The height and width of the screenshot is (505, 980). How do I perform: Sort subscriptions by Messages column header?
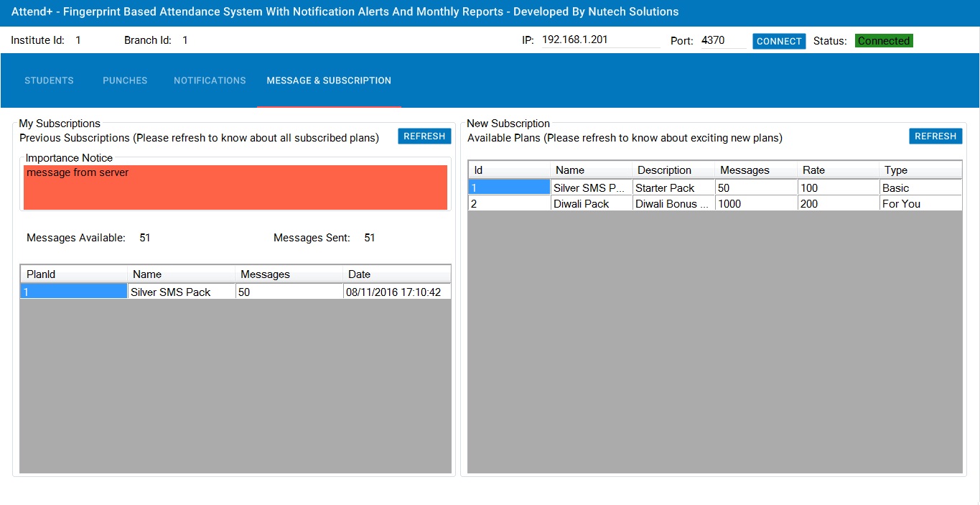[x=289, y=274]
